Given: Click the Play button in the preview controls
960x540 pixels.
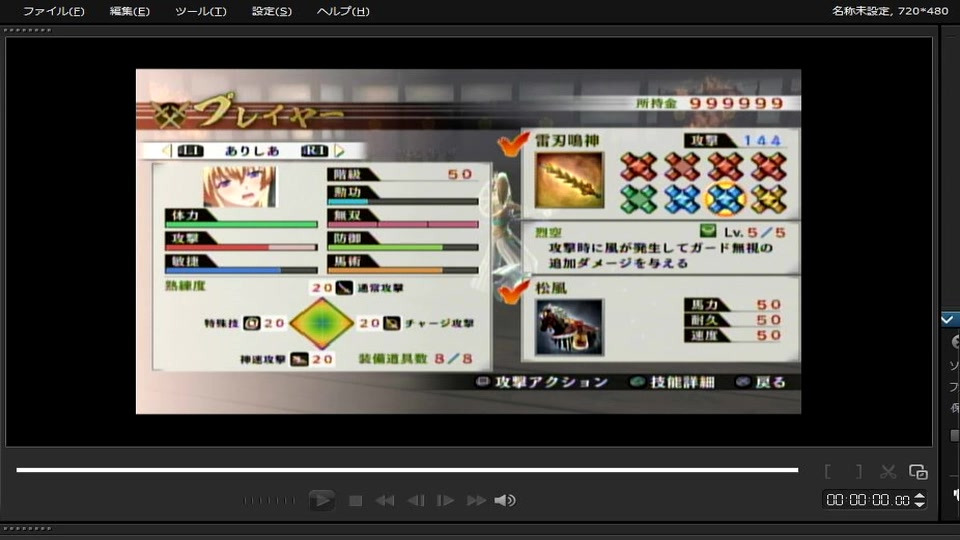Looking at the screenshot, I should 321,500.
